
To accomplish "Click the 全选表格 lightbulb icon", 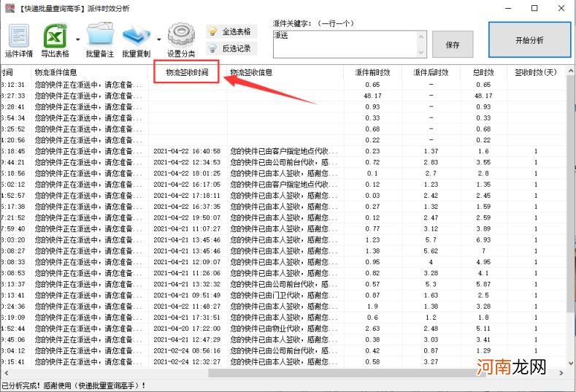I will tap(212, 31).
